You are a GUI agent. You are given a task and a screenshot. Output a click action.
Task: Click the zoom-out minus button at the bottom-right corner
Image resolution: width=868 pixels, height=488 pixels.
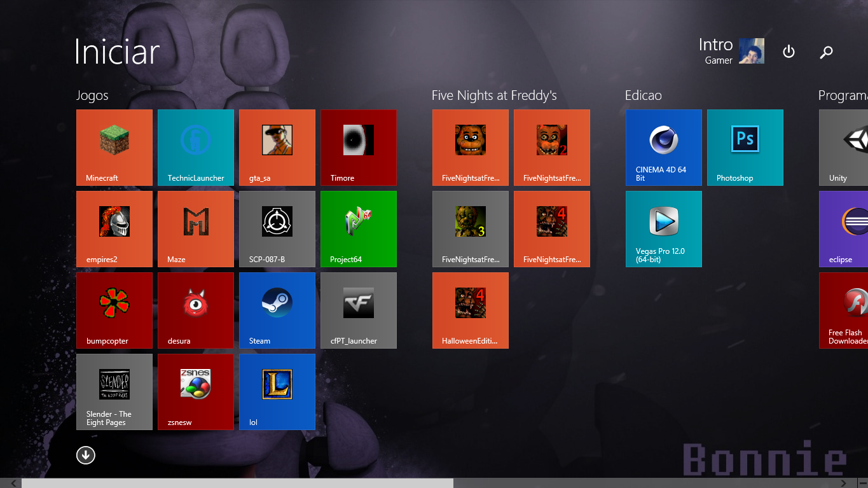(863, 484)
